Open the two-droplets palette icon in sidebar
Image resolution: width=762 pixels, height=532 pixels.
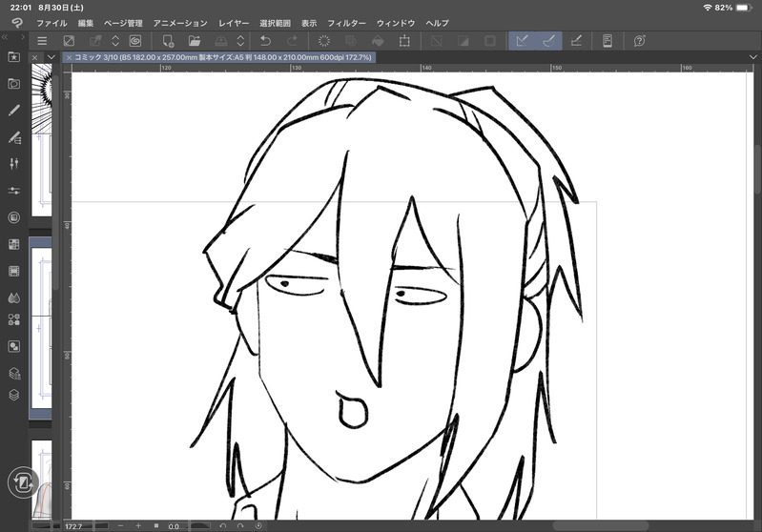point(14,297)
